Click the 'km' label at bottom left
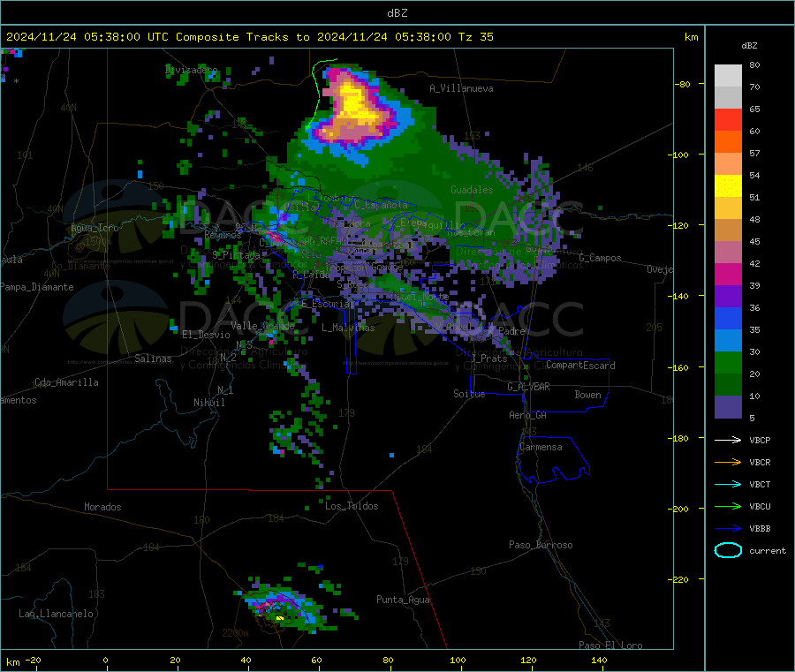The width and height of the screenshot is (795, 672). coord(12,662)
